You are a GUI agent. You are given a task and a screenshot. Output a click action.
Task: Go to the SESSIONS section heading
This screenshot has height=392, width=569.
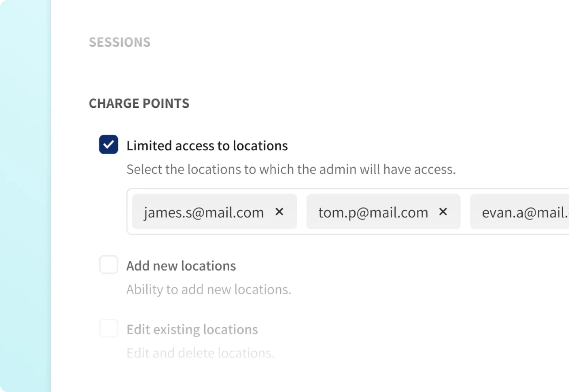coord(120,42)
